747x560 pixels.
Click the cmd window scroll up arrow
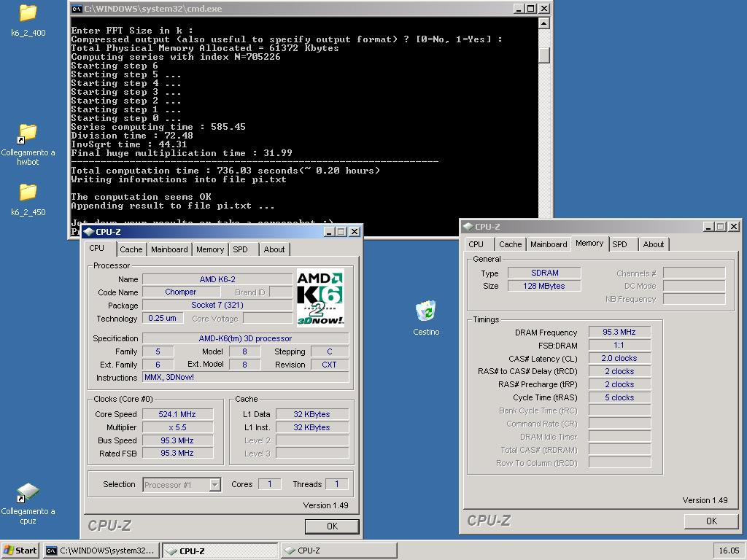point(544,23)
